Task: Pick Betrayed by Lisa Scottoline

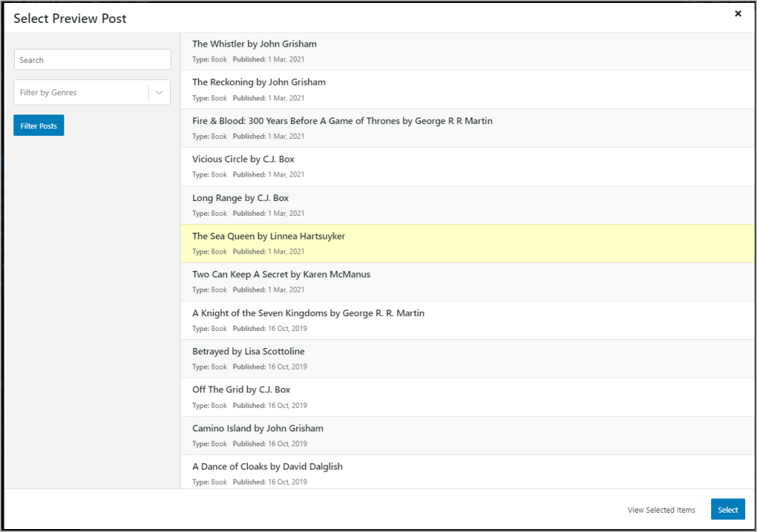Action: point(248,352)
